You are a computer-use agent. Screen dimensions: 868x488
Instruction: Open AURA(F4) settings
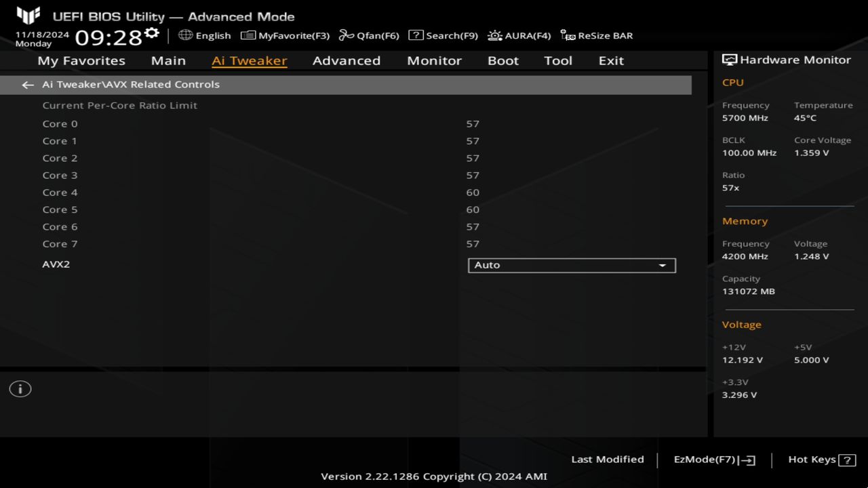coord(519,35)
